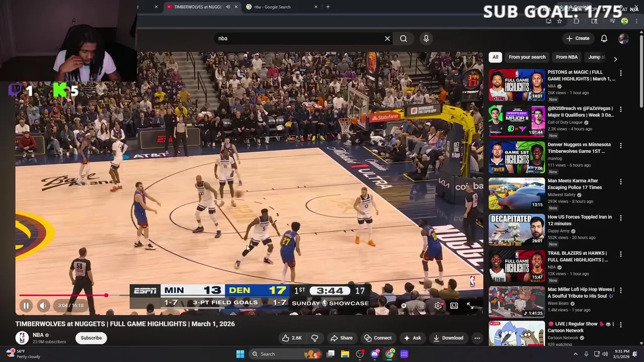The width and height of the screenshot is (644, 362).
Task: Open the account avatar menu
Action: pyautogui.click(x=623, y=38)
